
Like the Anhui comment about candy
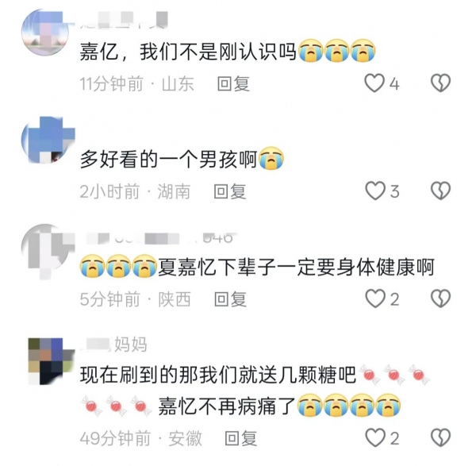pos(375,437)
